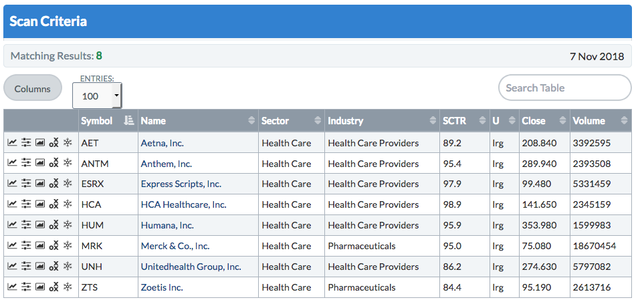The width and height of the screenshot is (644, 306).
Task: Sort table by Volume column arrows
Action: pos(623,121)
